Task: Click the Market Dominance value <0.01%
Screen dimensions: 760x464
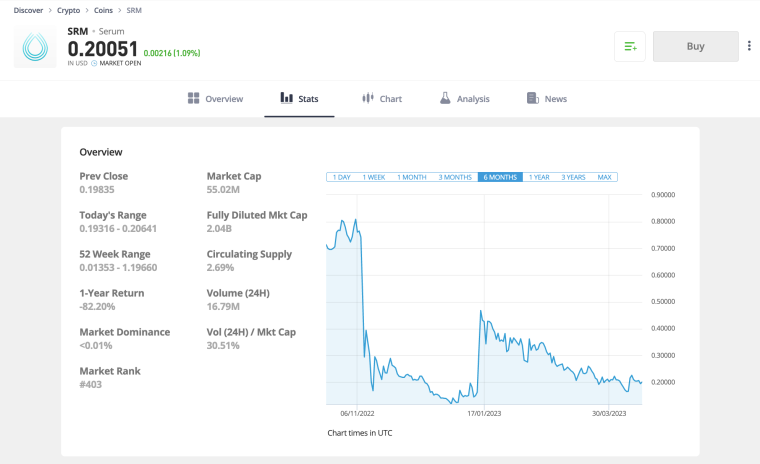Action: click(96, 346)
